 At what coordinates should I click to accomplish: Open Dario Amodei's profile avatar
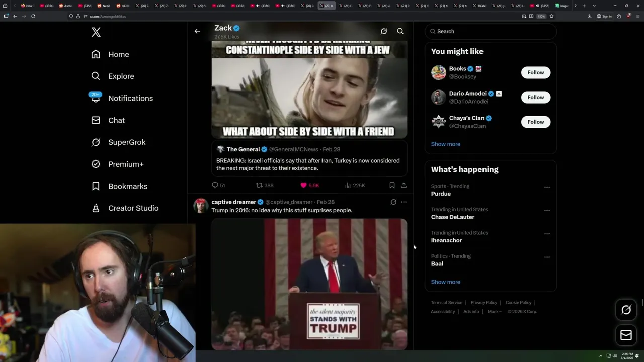[438, 97]
